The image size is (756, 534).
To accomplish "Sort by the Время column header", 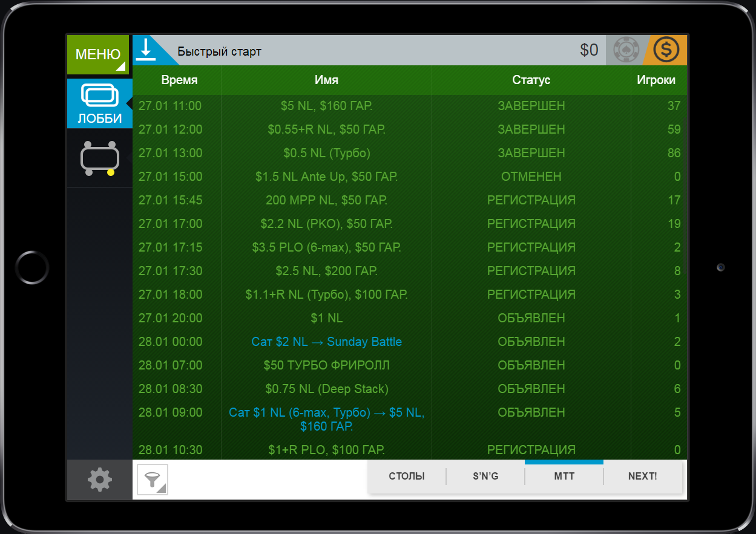I will (x=179, y=80).
